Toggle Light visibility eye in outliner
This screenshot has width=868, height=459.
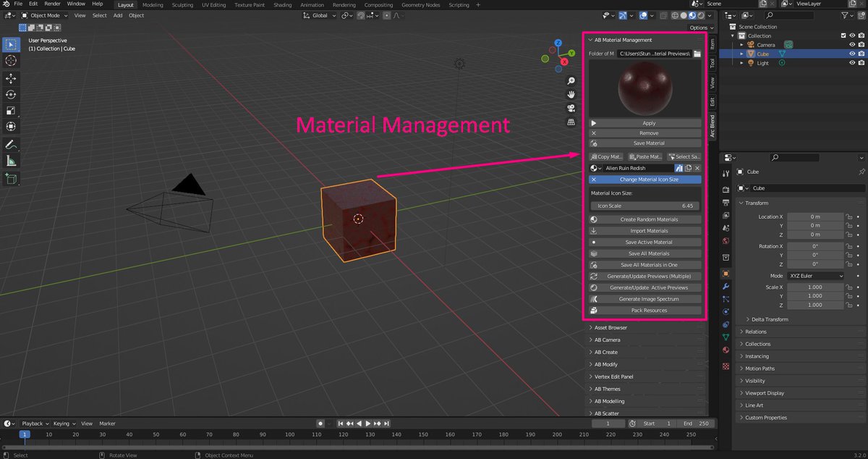coord(852,63)
